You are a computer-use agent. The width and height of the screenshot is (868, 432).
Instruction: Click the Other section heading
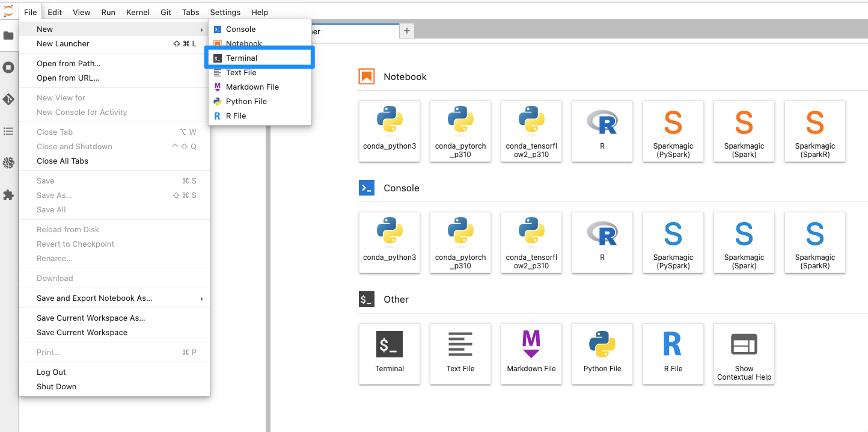[396, 299]
